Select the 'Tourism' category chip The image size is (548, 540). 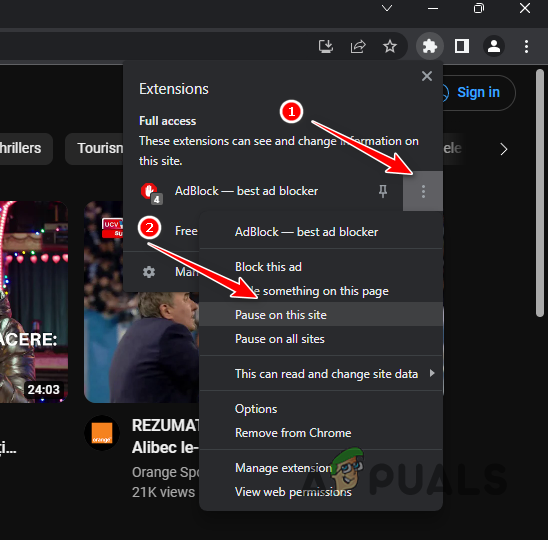tap(95, 149)
